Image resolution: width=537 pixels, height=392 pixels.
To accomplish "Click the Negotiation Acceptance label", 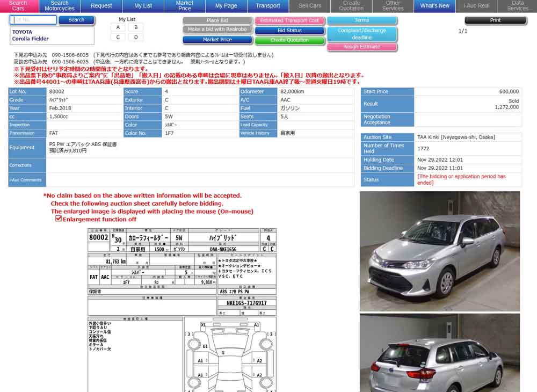I will click(x=387, y=120).
